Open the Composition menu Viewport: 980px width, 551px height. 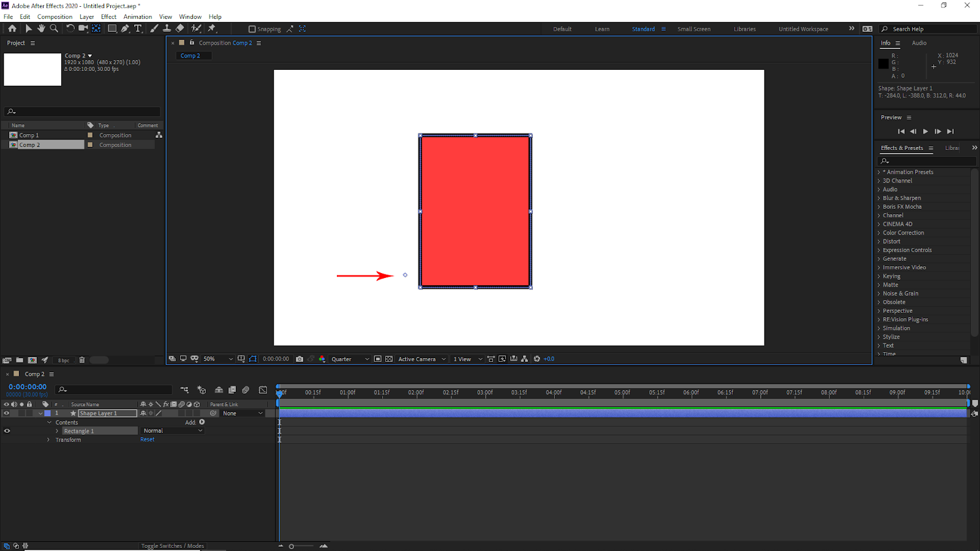tap(55, 17)
